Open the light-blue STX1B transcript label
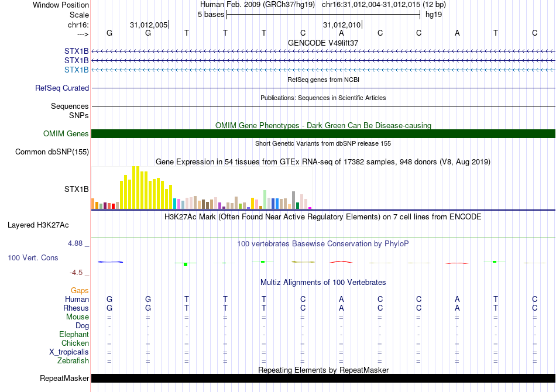Viewport: 556px width, 392px height. (x=76, y=70)
